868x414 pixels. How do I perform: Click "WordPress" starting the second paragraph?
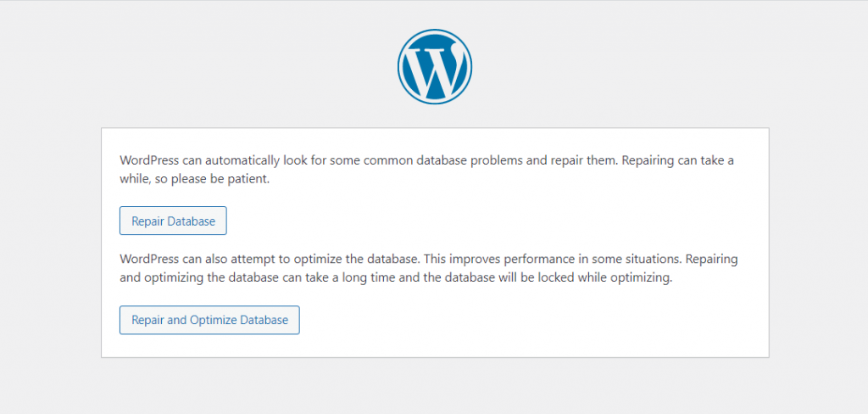149,259
